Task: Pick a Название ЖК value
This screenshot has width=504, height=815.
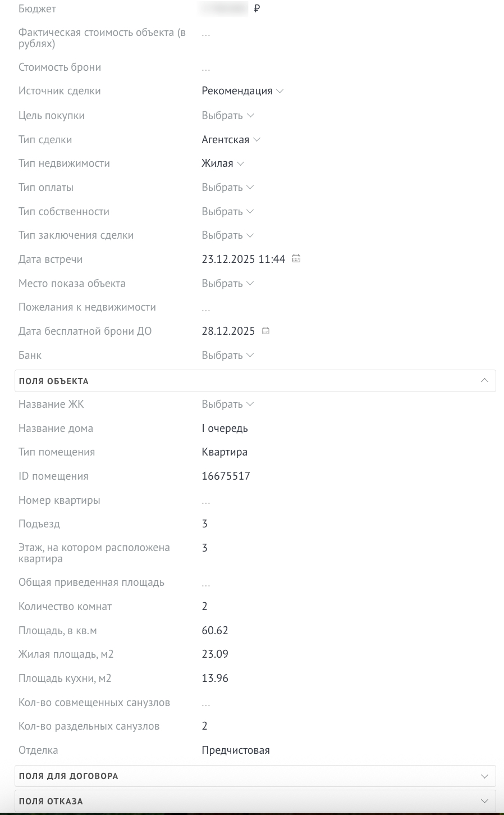Action: [x=228, y=404]
